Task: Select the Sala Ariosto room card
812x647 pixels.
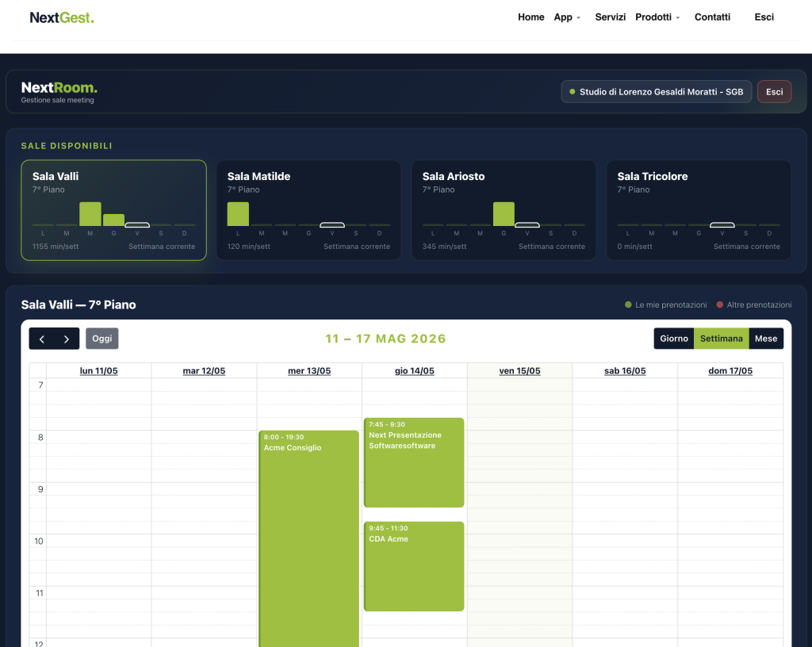Action: coord(504,210)
